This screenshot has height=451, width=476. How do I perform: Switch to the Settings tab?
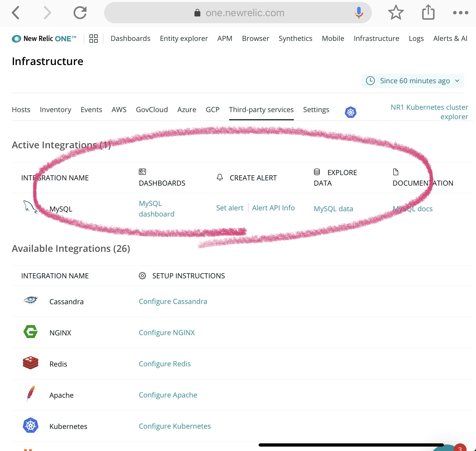[x=316, y=110]
